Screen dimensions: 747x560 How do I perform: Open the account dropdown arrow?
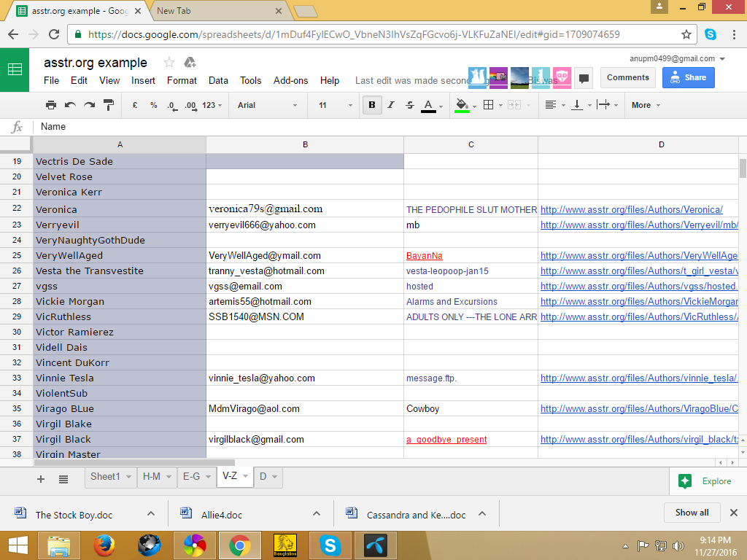click(722, 59)
